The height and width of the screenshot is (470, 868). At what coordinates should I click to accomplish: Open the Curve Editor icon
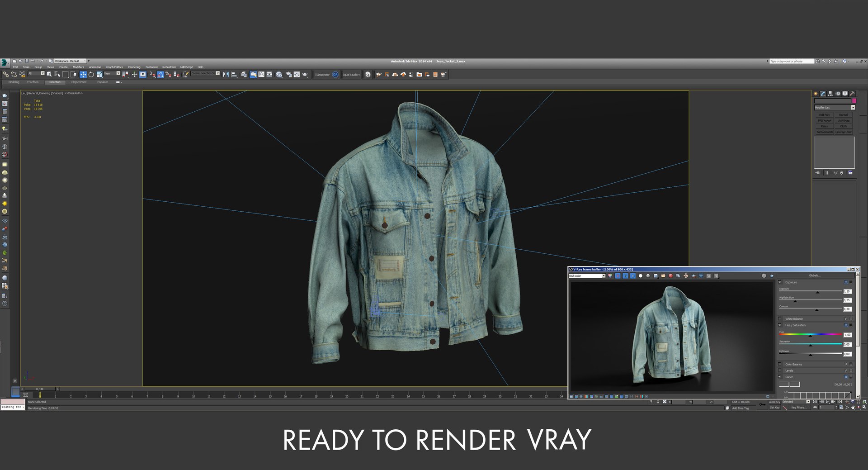[x=261, y=75]
